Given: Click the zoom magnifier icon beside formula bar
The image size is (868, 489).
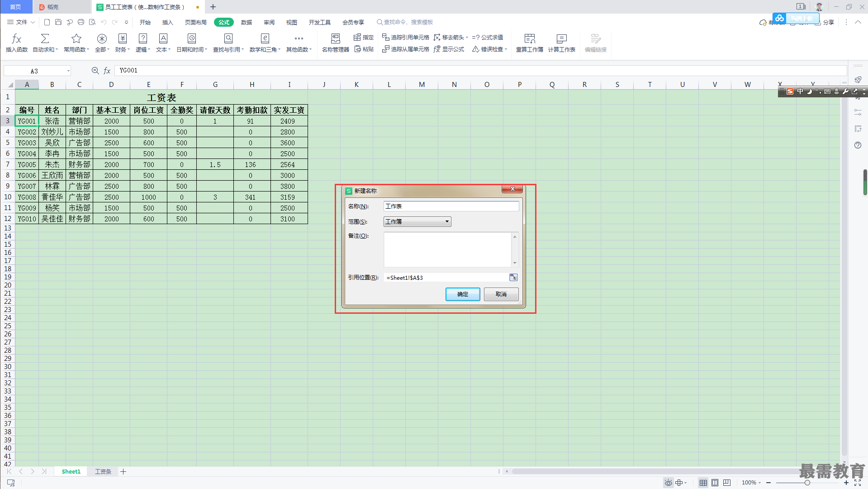Looking at the screenshot, I should pos(95,71).
